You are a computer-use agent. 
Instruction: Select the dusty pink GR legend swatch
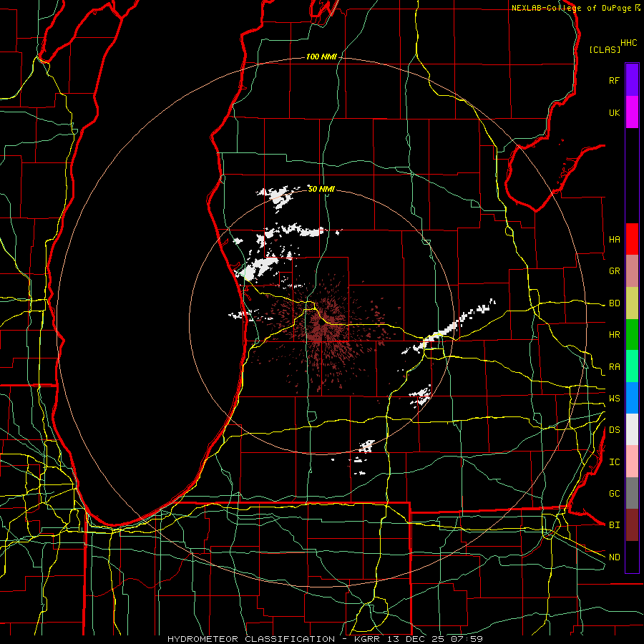(632, 271)
